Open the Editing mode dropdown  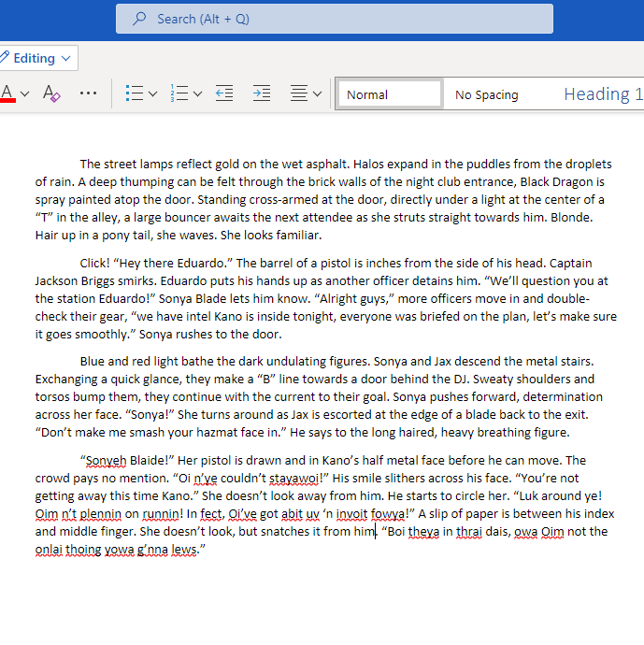pyautogui.click(x=37, y=58)
